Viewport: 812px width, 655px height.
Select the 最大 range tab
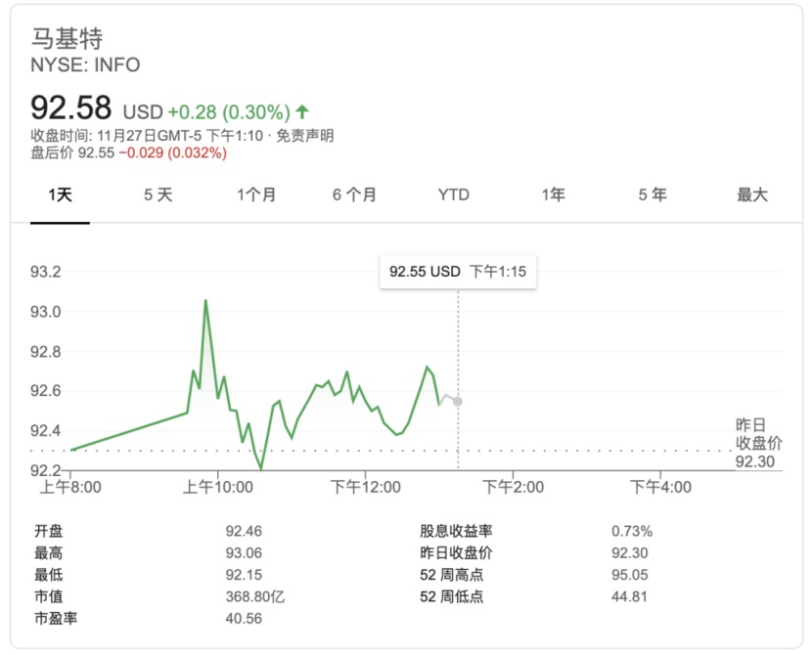coord(752,195)
